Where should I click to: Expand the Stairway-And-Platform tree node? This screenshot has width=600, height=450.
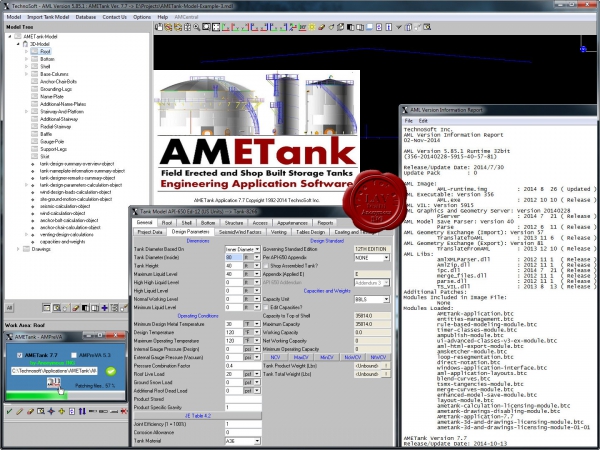pos(26,111)
